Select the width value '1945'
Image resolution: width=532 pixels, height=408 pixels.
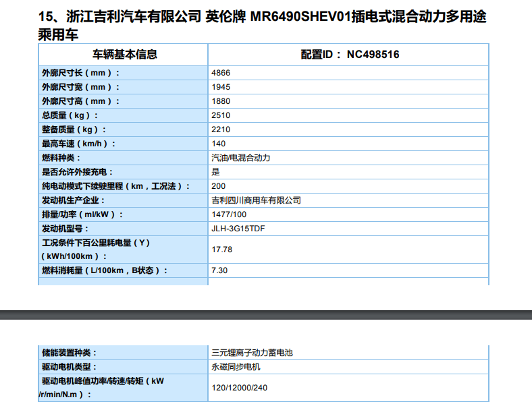(x=221, y=87)
